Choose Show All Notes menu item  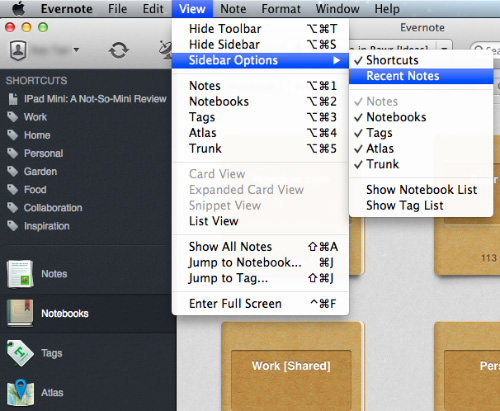coord(260,247)
